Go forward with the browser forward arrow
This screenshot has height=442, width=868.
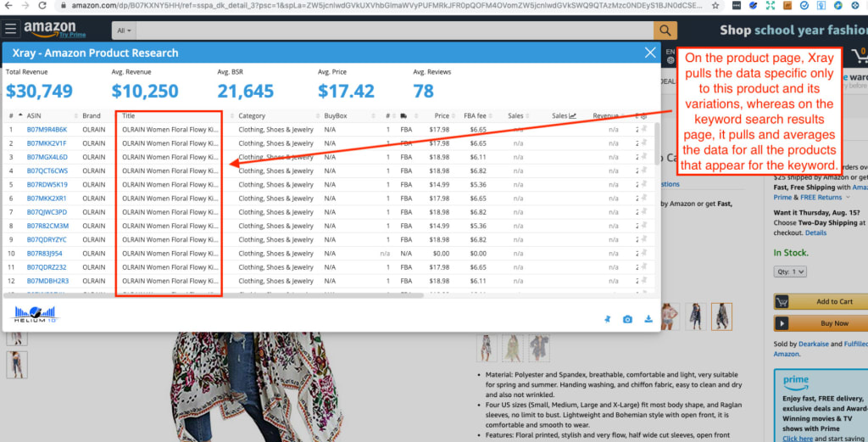pyautogui.click(x=25, y=6)
